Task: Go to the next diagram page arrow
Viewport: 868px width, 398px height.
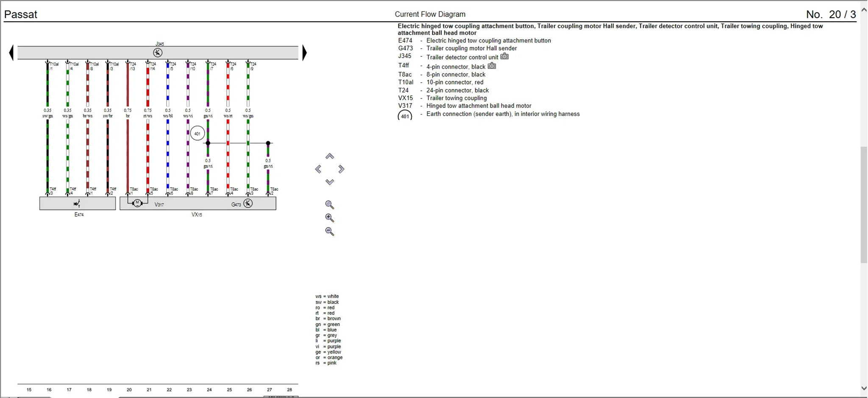Action: tap(304, 53)
